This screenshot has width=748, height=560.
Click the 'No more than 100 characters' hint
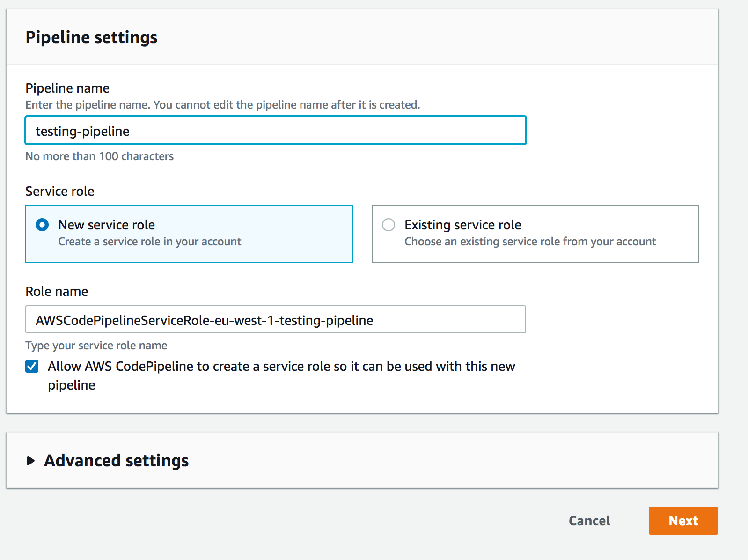click(x=99, y=156)
